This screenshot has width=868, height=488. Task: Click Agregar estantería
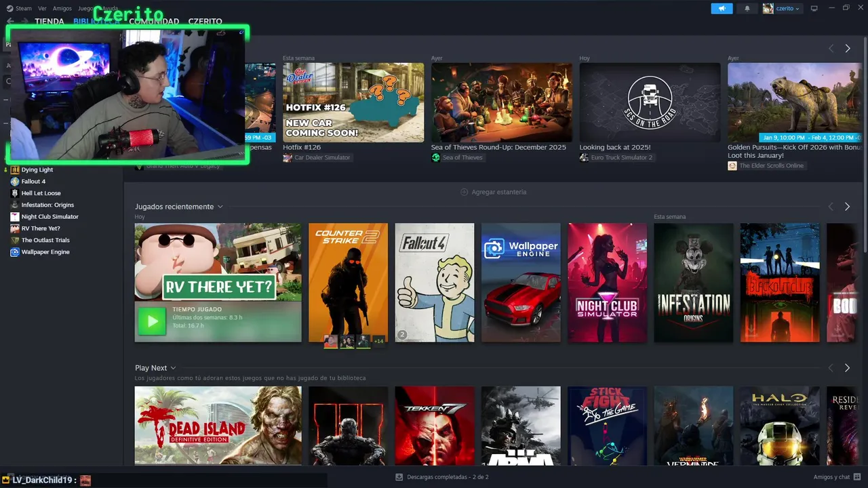(494, 192)
